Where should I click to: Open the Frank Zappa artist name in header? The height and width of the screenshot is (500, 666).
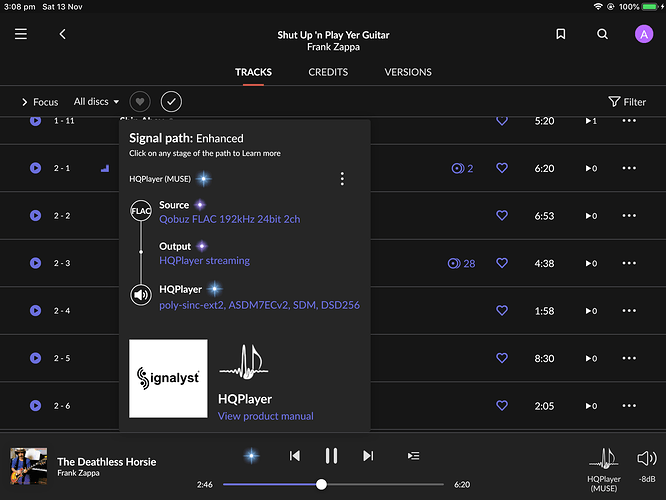pyautogui.click(x=333, y=47)
